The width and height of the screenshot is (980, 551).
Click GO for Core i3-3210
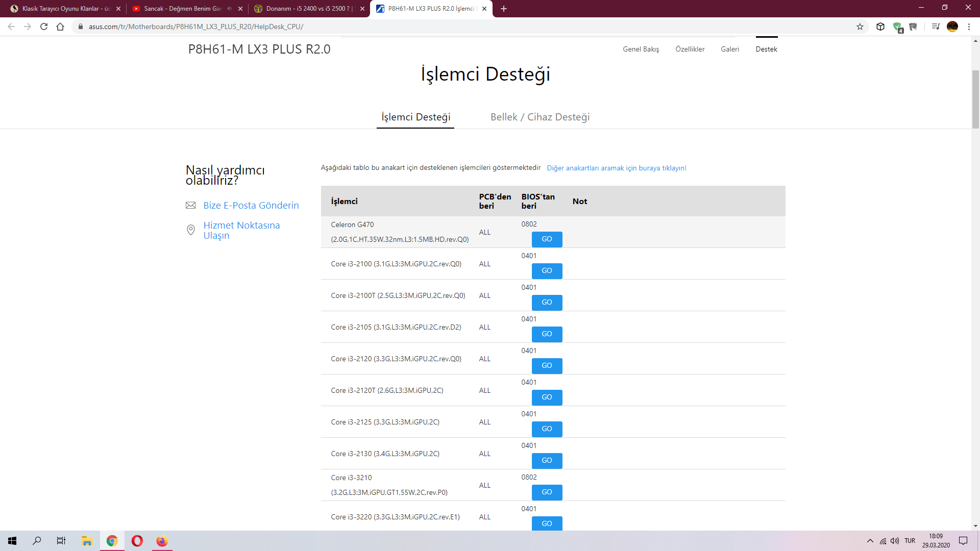pyautogui.click(x=547, y=492)
